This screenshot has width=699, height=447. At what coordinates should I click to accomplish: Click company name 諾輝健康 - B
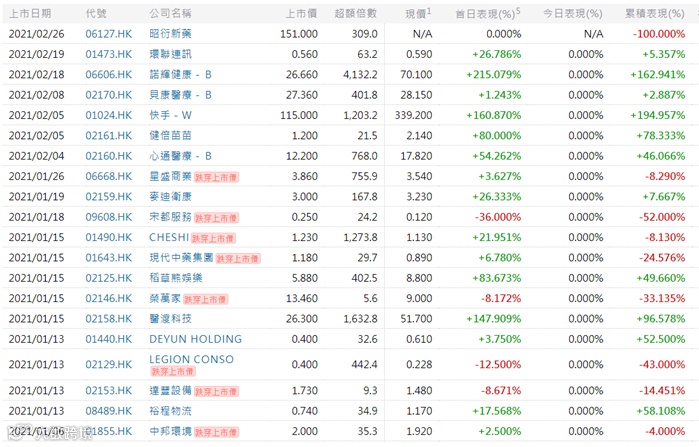pyautogui.click(x=181, y=74)
